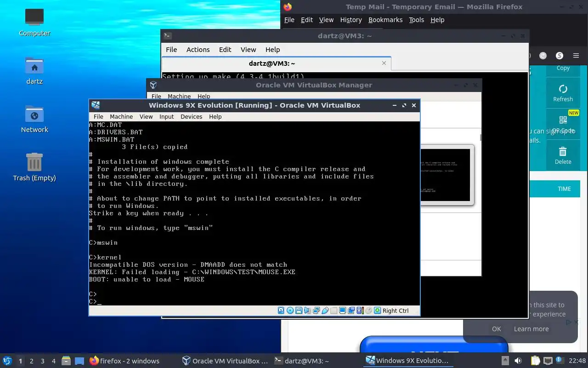Image resolution: width=588 pixels, height=368 pixels.
Task: Click Oracle VM VirtualBox taskbar button
Action: click(225, 361)
